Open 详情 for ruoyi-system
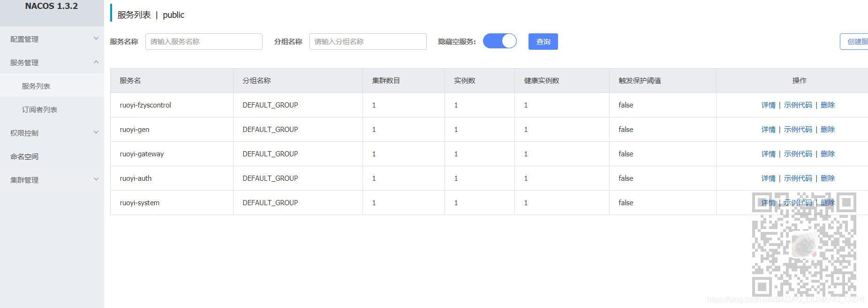The image size is (868, 308). coord(768,203)
